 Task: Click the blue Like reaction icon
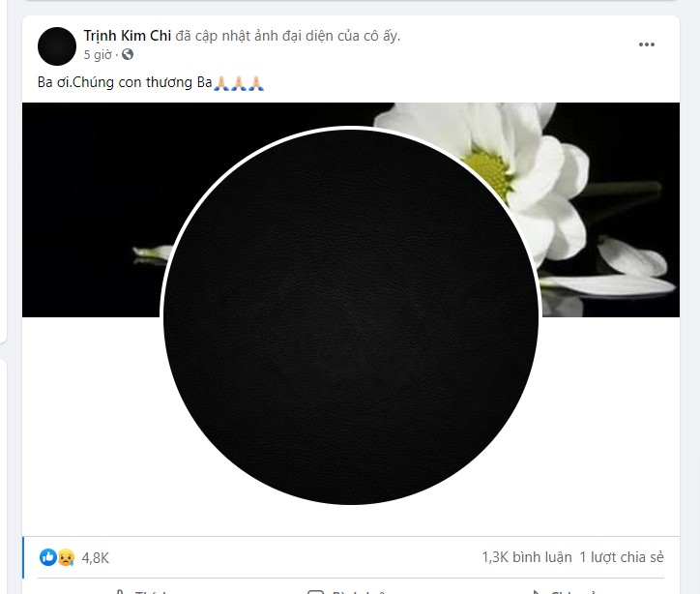[47, 557]
